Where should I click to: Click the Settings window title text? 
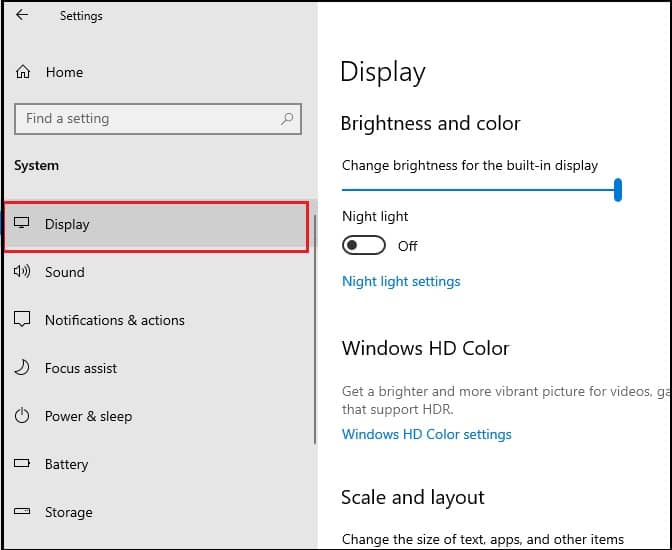click(81, 16)
